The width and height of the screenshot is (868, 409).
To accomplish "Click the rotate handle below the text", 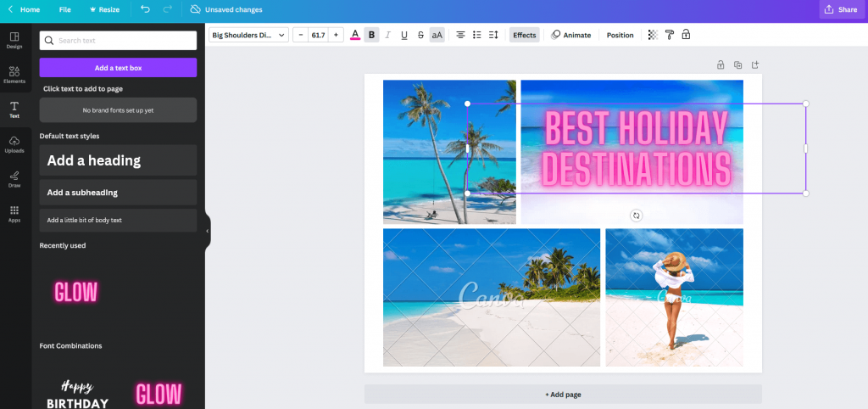I will pos(636,216).
